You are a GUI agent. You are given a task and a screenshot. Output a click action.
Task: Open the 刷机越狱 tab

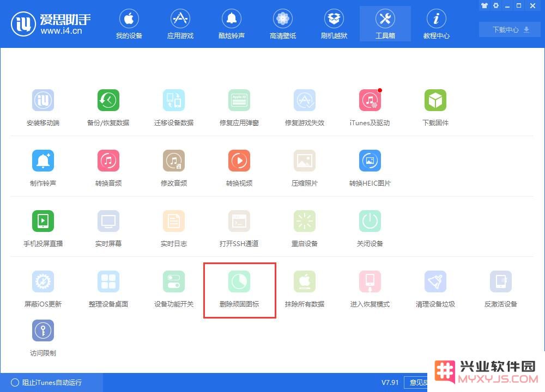tap(334, 24)
